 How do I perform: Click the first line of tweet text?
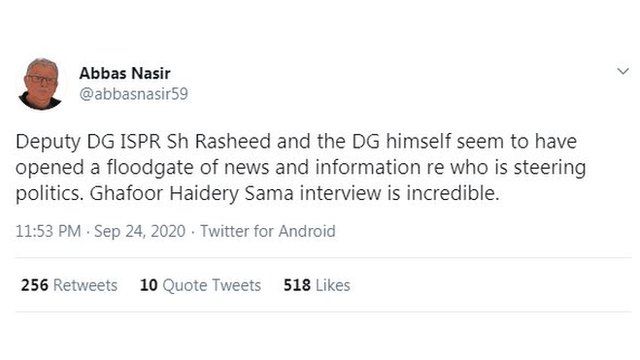point(296,142)
